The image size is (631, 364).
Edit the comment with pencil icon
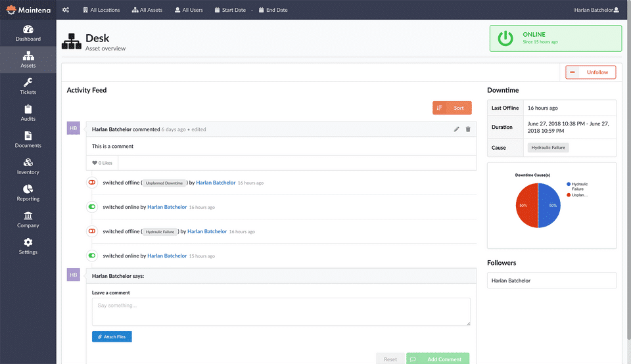pos(456,129)
